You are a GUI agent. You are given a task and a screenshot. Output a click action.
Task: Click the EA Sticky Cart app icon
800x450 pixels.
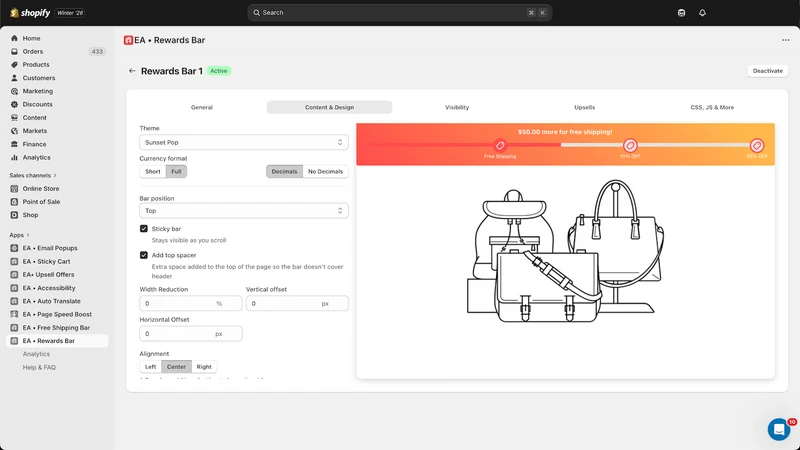(x=14, y=261)
